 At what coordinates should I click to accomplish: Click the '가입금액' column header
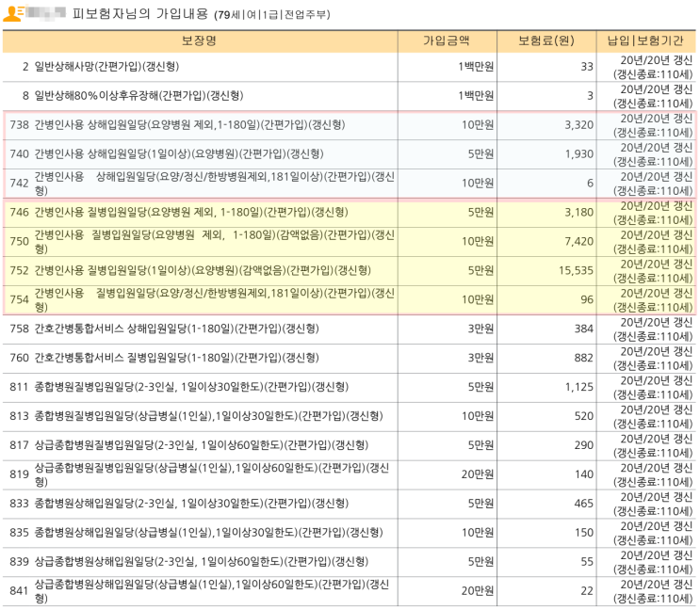pos(447,41)
